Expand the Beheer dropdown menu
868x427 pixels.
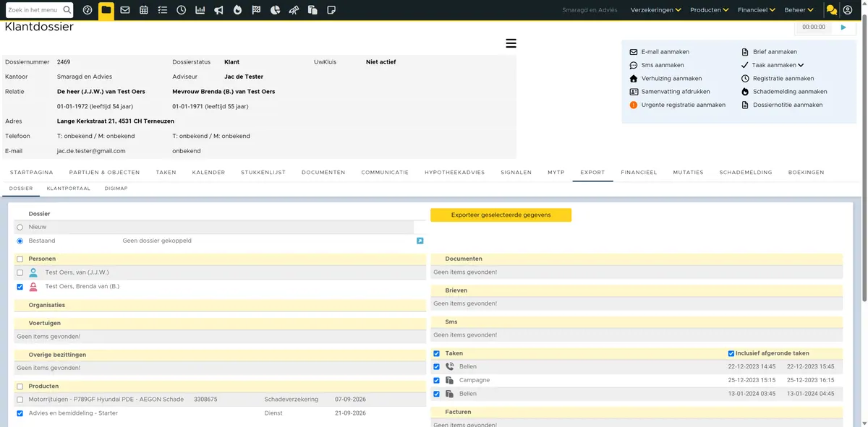[799, 10]
